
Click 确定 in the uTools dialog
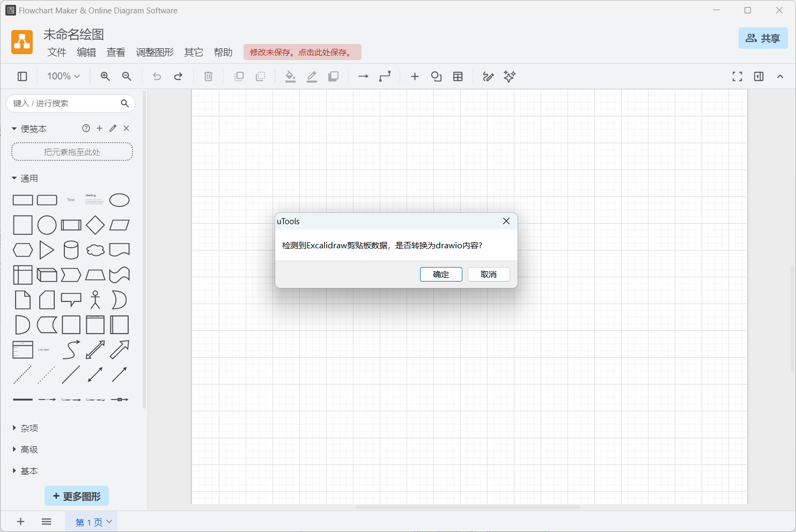[441, 274]
